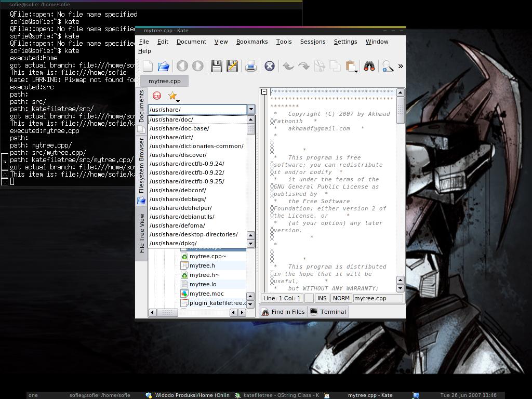Go forward with the right arrow icon
Viewport: 532px width, 399px height.
coord(198,66)
